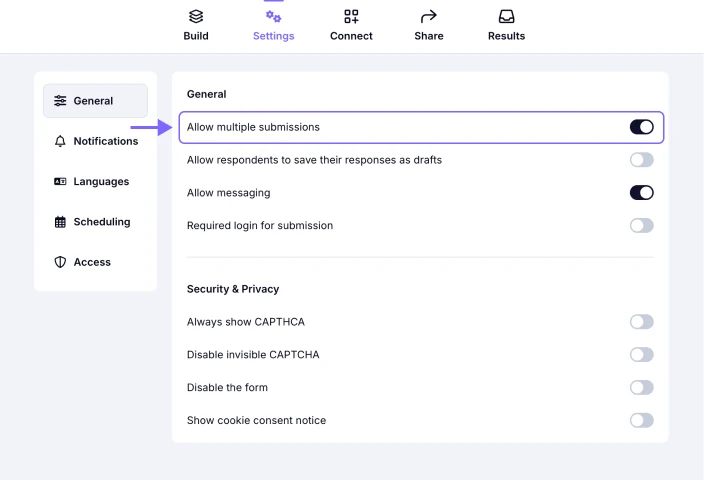Disable the Allow messaging switch
This screenshot has height=480, width=704.
coord(641,192)
